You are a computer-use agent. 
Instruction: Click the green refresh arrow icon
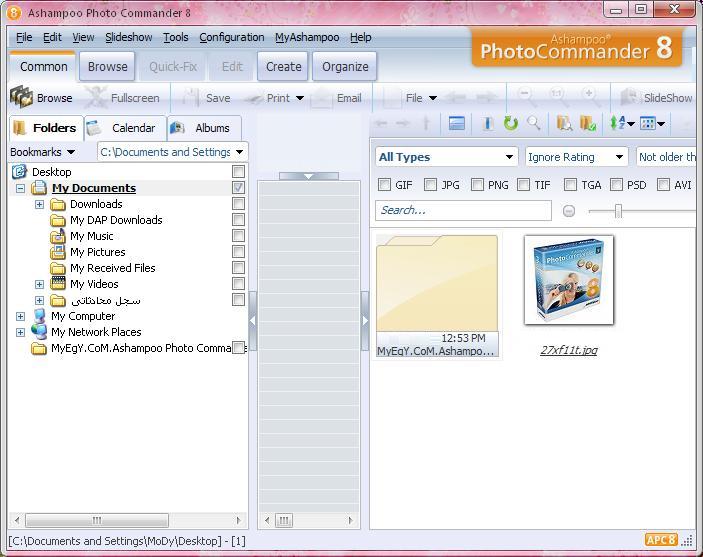(x=511, y=123)
